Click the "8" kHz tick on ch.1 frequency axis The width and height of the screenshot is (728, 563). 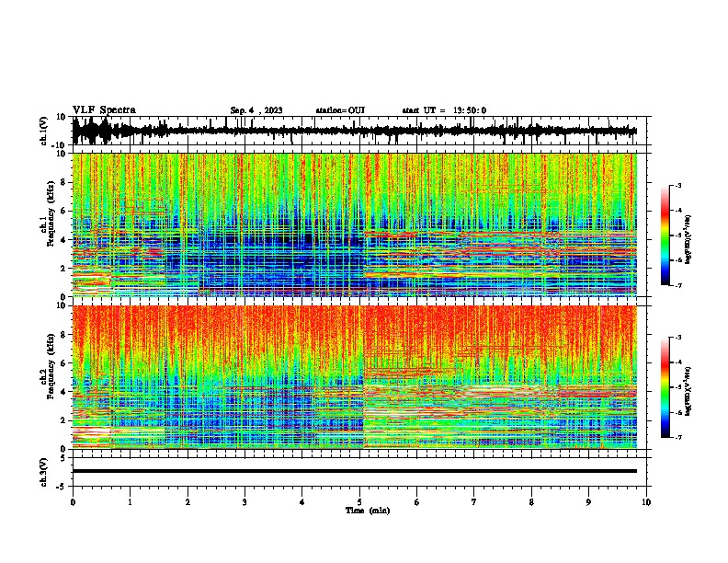(x=63, y=182)
